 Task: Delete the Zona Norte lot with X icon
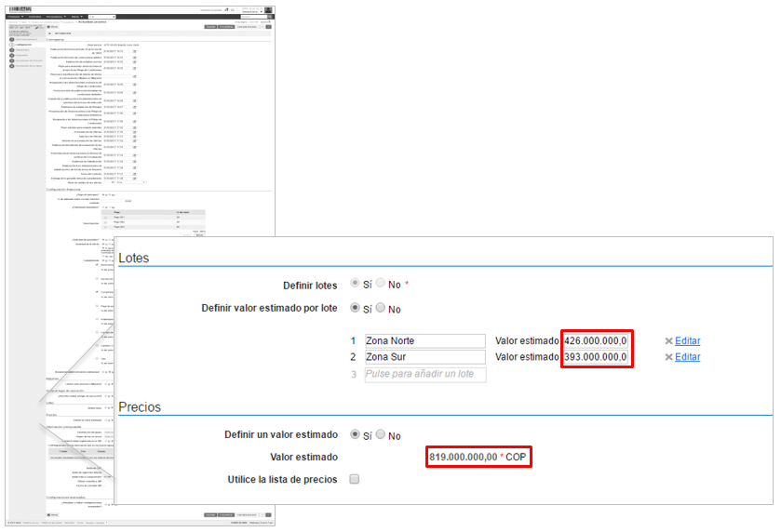pyautogui.click(x=668, y=341)
